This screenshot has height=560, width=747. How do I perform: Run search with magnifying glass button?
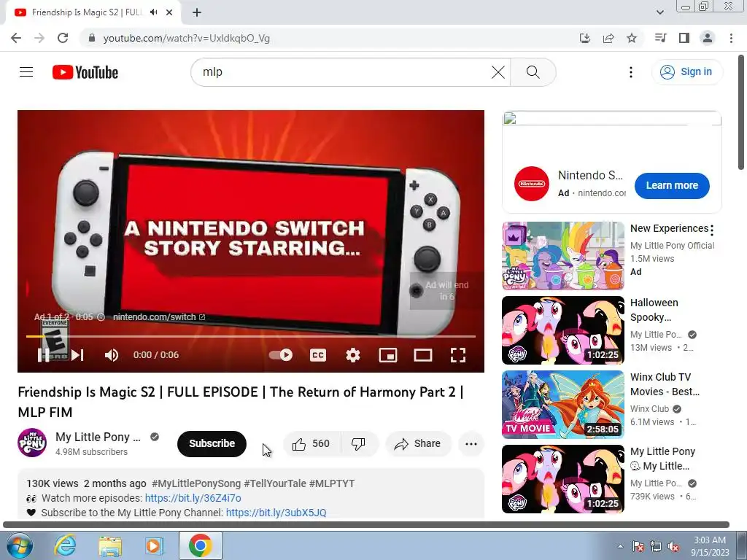(x=533, y=72)
